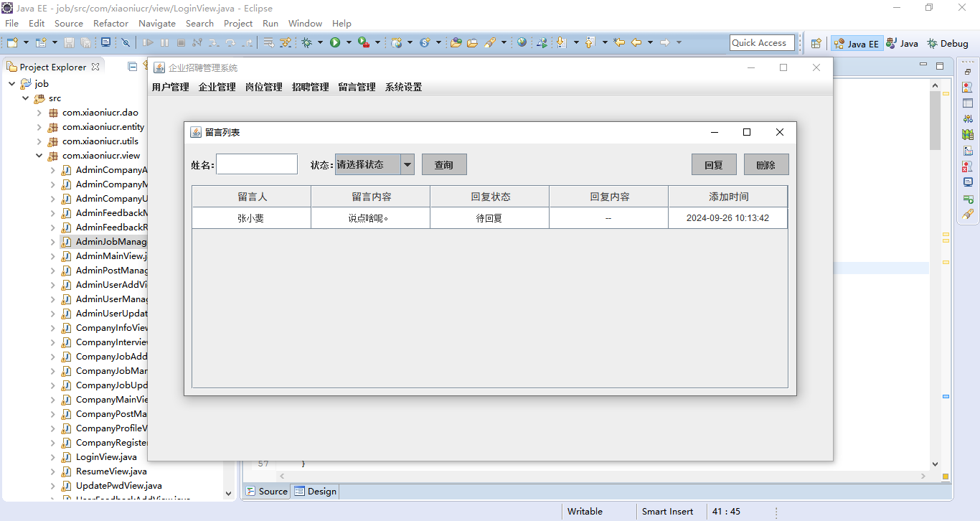
Task: Click the Open Perspective icon
Action: 816,43
